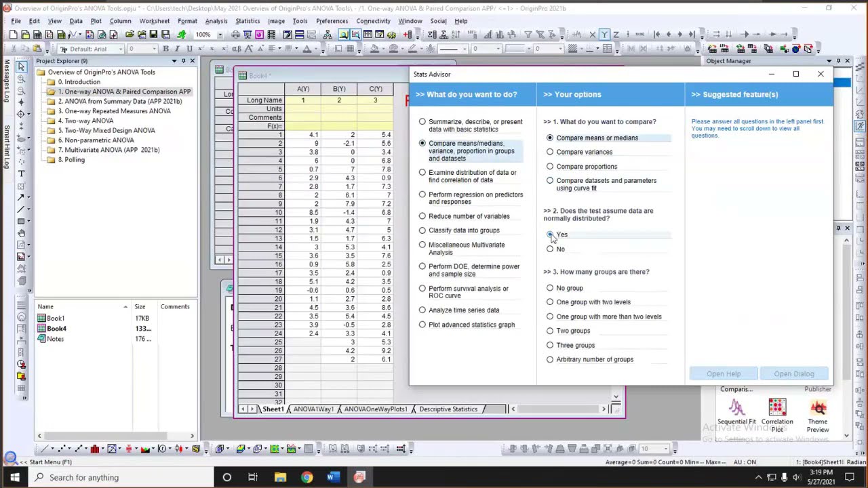Open the font name 'Default: Arial' dropdown

pyautogui.click(x=120, y=49)
